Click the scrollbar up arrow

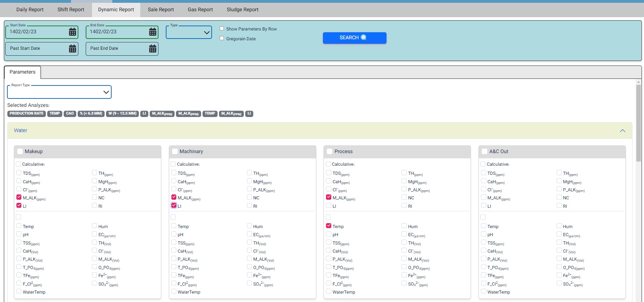click(638, 82)
